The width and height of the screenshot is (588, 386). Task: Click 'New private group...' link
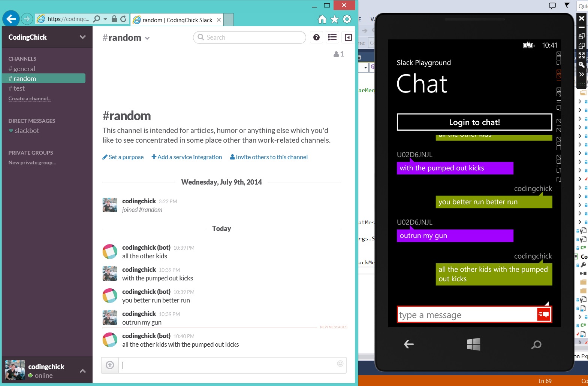click(32, 162)
